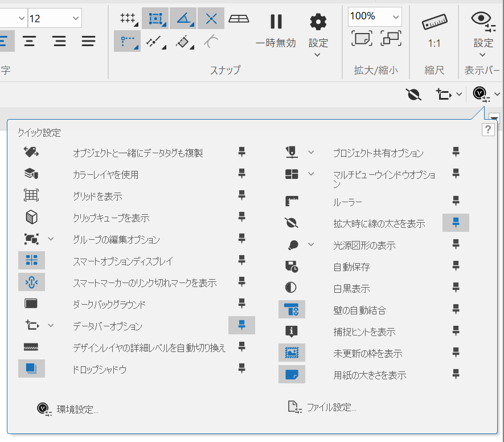
Task: Disable wall auto-join toggle (壁の自動結合)
Action: coord(292,310)
